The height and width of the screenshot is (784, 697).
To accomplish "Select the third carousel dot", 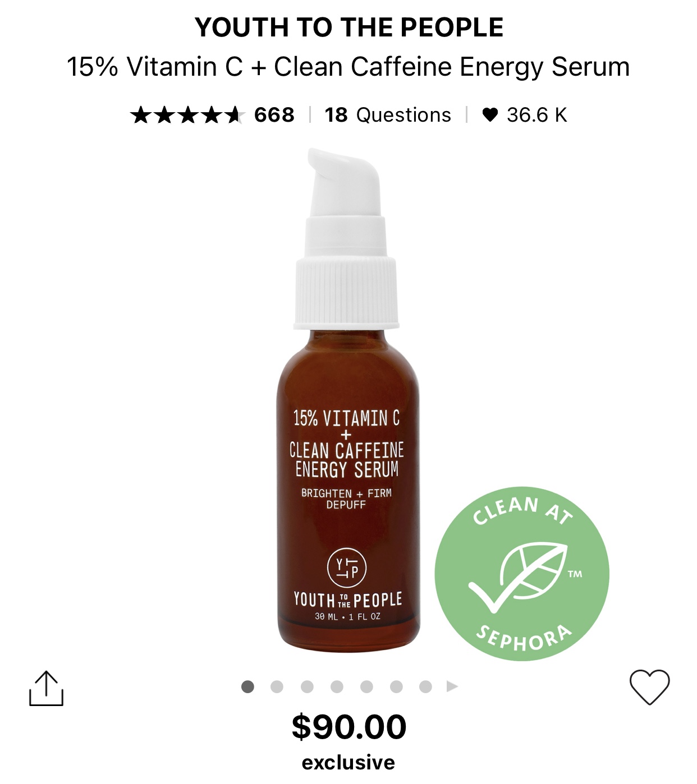I will (307, 686).
